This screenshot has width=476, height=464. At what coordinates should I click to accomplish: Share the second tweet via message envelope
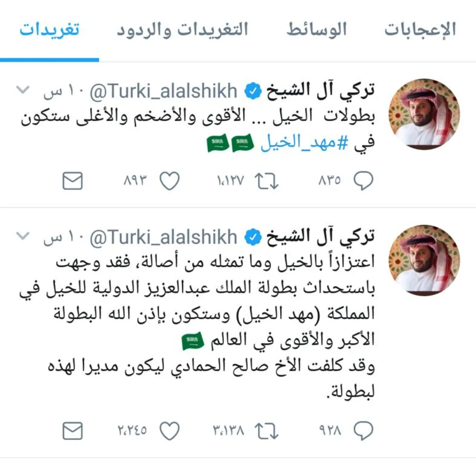click(73, 431)
